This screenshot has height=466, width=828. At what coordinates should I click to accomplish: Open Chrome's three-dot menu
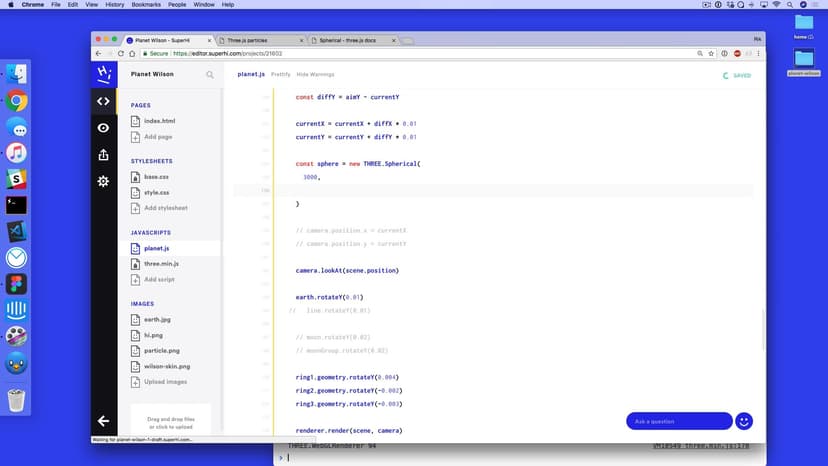(x=757, y=53)
